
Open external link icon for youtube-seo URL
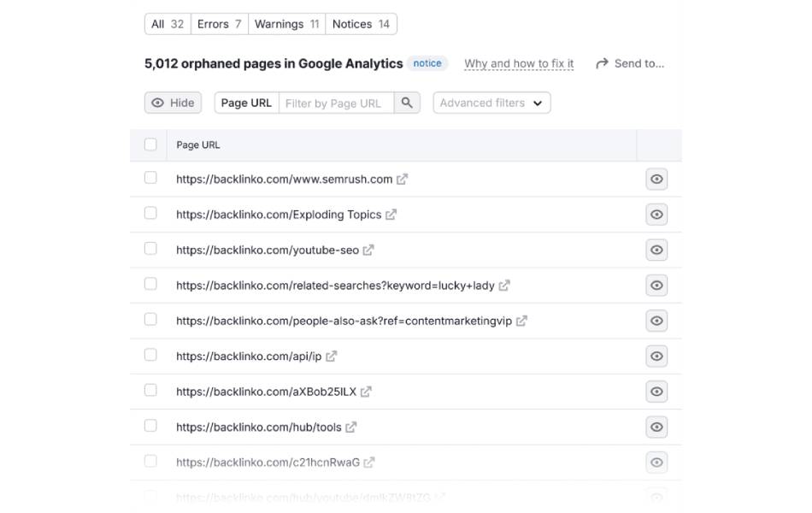[x=368, y=251]
